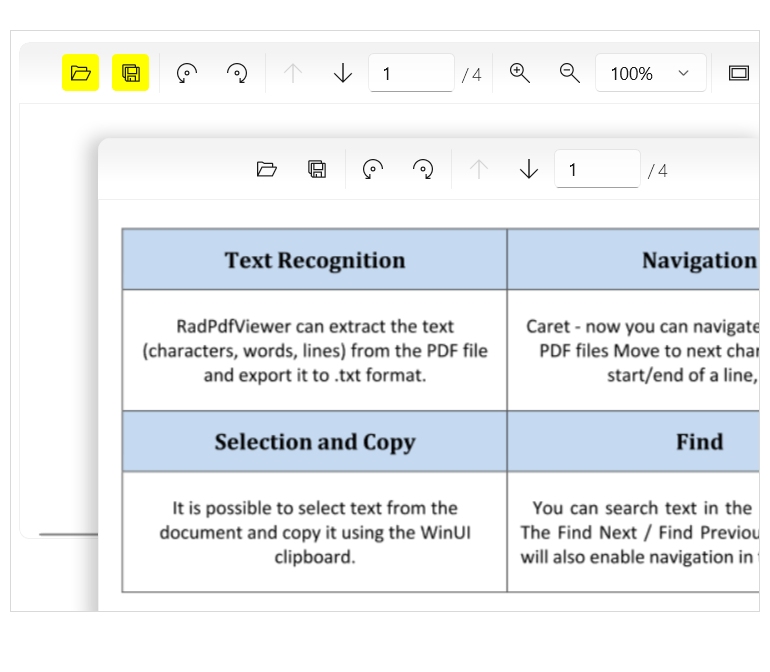Image resolution: width=770 pixels, height=672 pixels.
Task: Open the 100% zoom level dropdown
Action: coord(651,73)
